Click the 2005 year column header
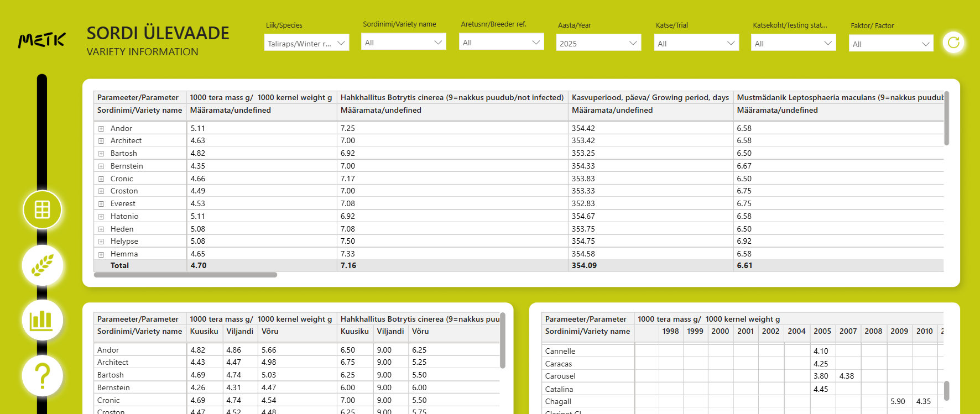 pos(822,331)
